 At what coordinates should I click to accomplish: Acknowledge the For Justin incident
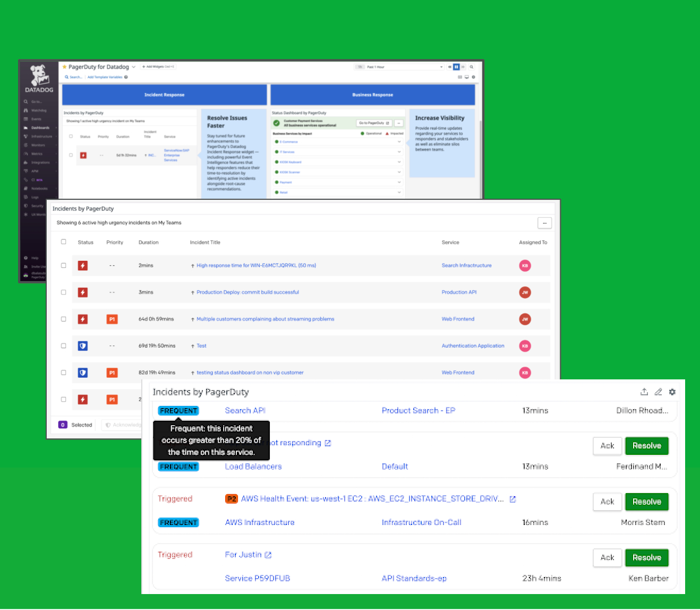[x=608, y=557]
